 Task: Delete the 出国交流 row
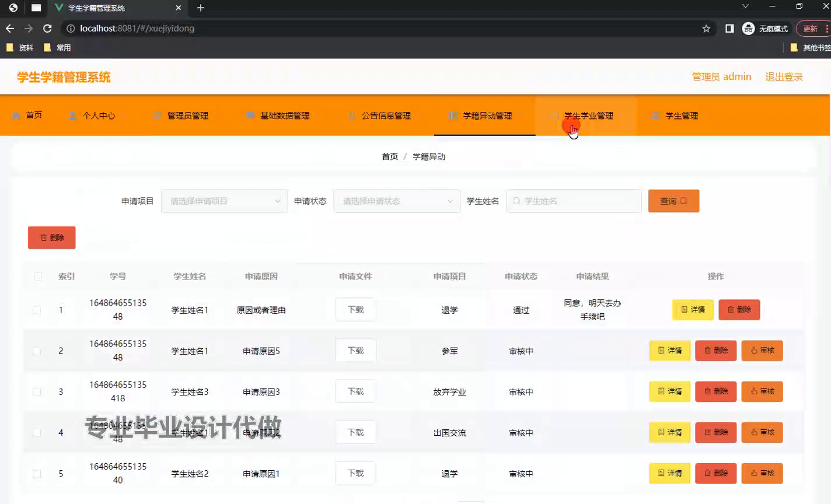pos(716,432)
